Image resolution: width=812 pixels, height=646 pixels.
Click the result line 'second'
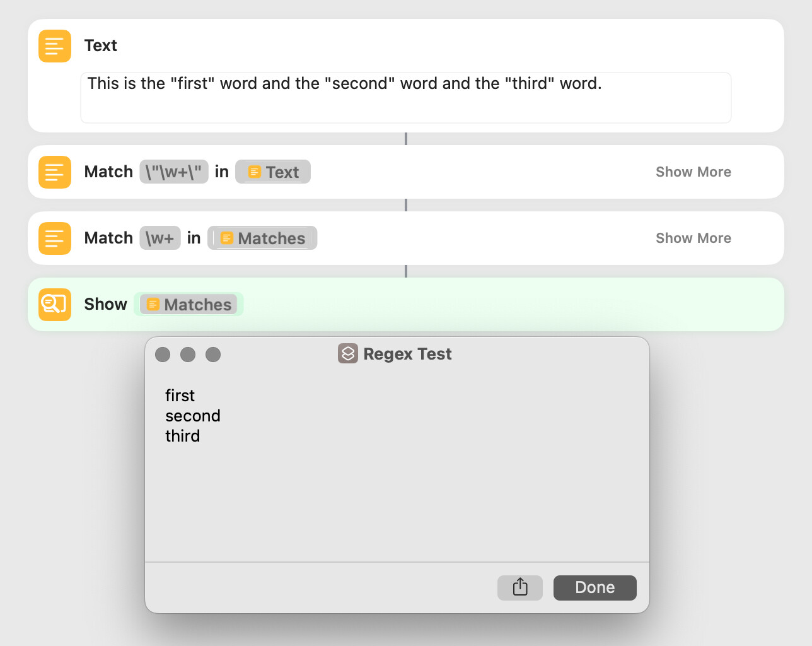[x=193, y=416]
